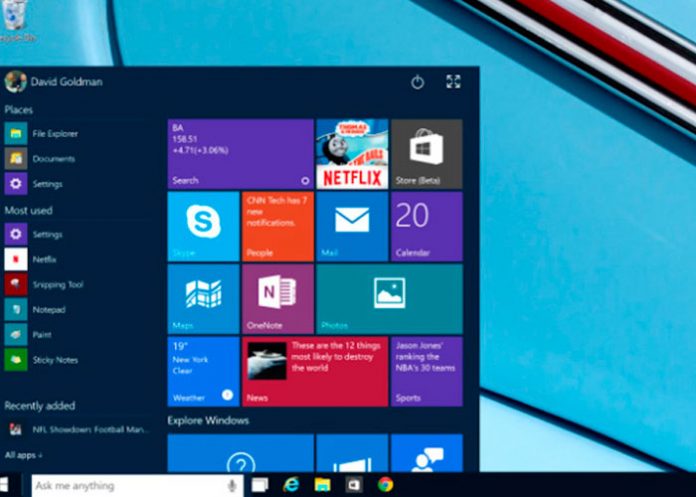Open the Search tile showing BA stock
The width and height of the screenshot is (696, 497).
click(241, 154)
